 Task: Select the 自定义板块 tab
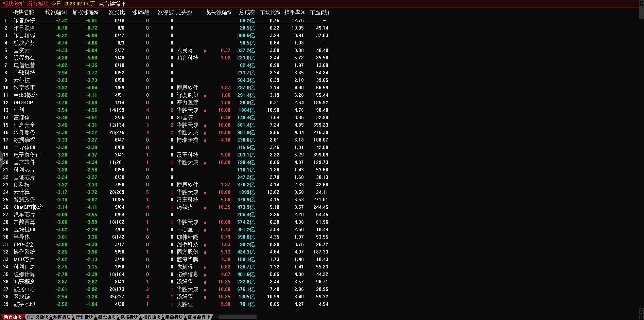[x=37, y=317]
